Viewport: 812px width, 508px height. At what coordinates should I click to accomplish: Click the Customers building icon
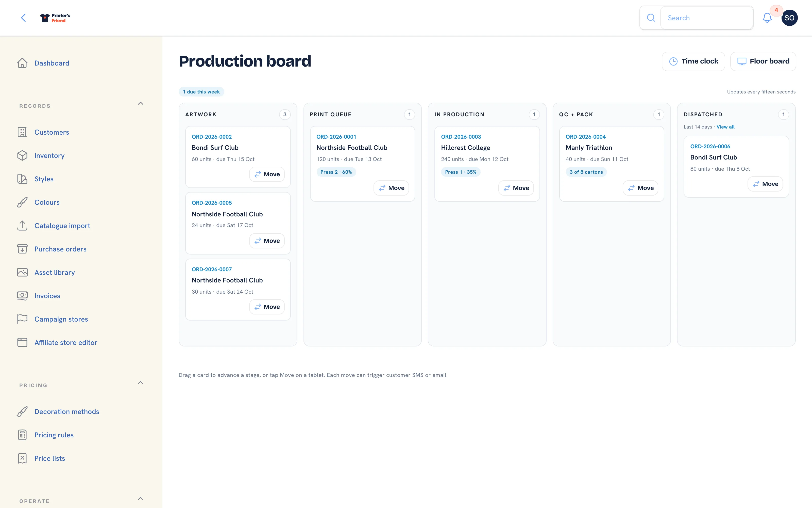click(22, 132)
